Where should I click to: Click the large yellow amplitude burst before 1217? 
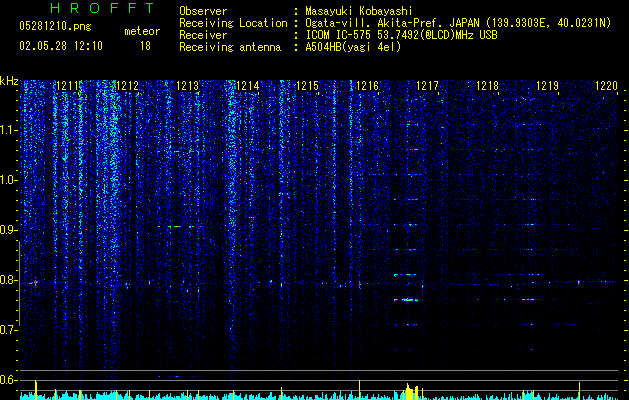pos(411,392)
